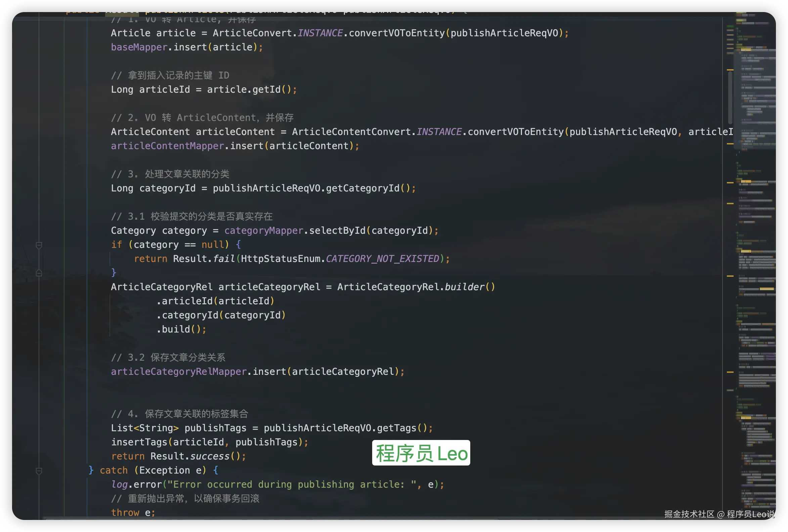Click the green '程序员 Leo' watermark badge
788x532 pixels.
click(421, 453)
